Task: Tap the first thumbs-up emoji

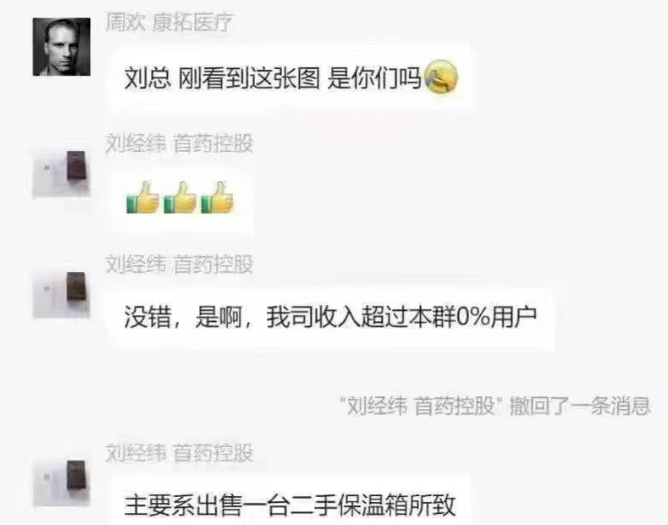Action: 143,198
